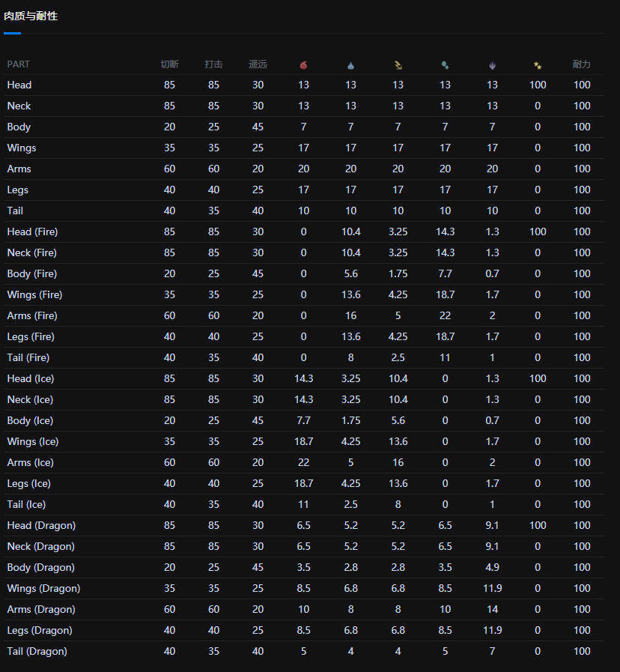This screenshot has height=672, width=620.
Task: Click the 11 value in Tail (Fire) row
Action: tap(446, 358)
